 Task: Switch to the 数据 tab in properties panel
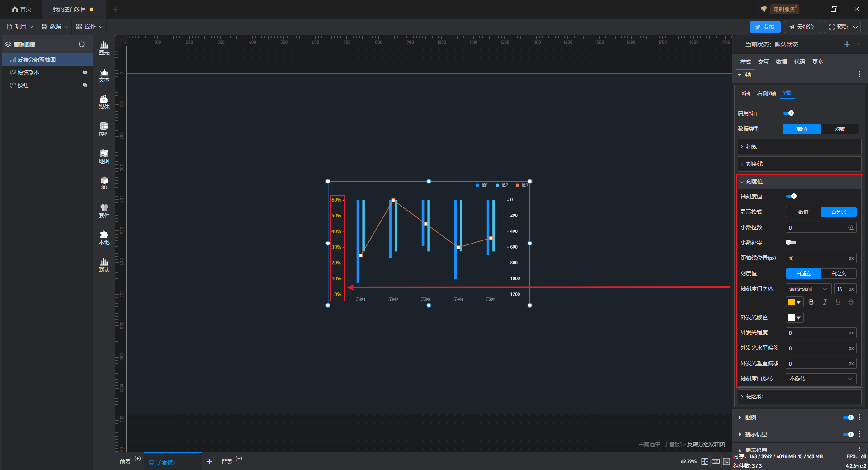(781, 62)
